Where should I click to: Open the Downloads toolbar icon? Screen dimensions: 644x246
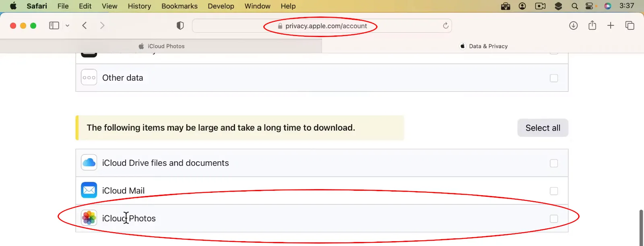pos(574,26)
